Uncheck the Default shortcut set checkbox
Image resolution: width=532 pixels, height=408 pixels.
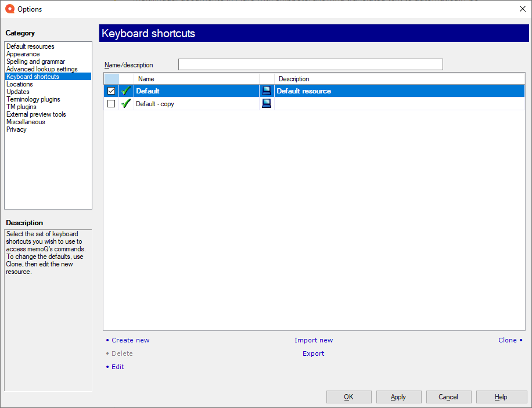[x=112, y=91]
